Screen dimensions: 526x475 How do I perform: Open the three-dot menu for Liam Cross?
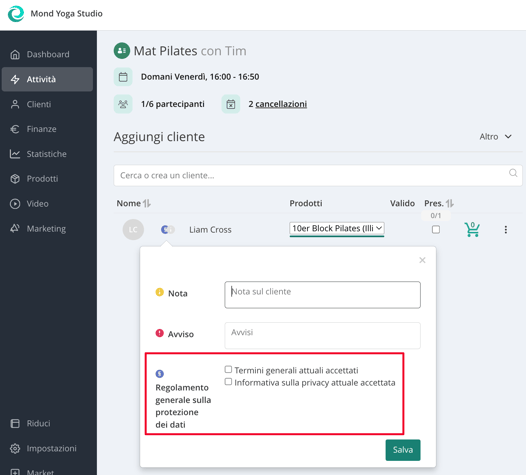click(506, 230)
